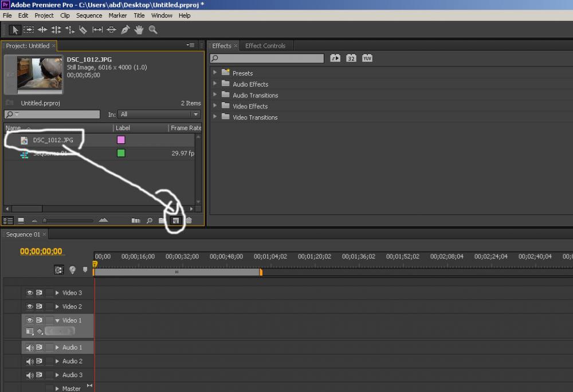
Task: Expand the Video 3 track
Action: click(x=57, y=293)
